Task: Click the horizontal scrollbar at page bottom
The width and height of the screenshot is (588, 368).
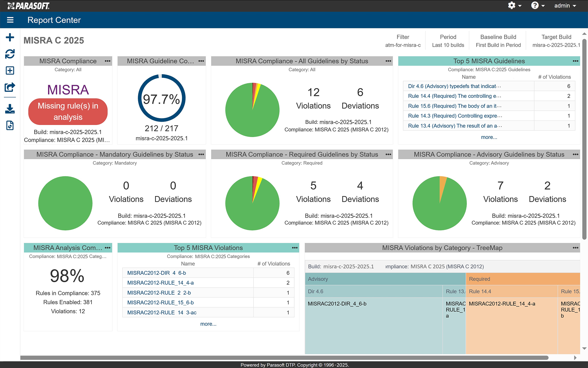Action: click(284, 358)
